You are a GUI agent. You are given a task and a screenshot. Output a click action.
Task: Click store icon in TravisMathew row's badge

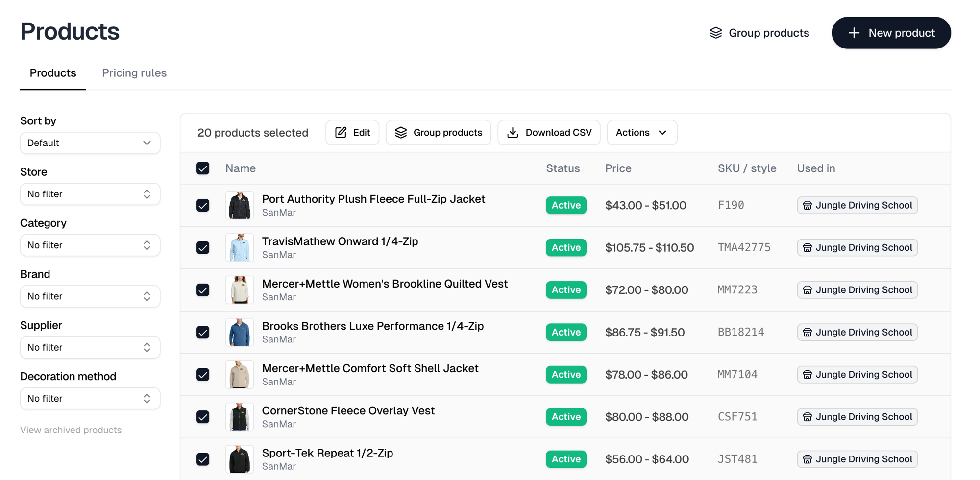(x=808, y=248)
